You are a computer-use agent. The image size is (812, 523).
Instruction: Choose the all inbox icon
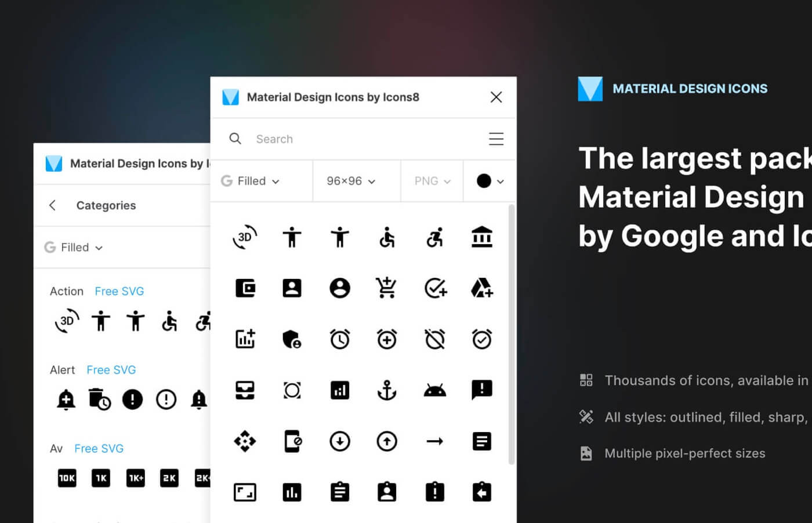[x=245, y=390]
